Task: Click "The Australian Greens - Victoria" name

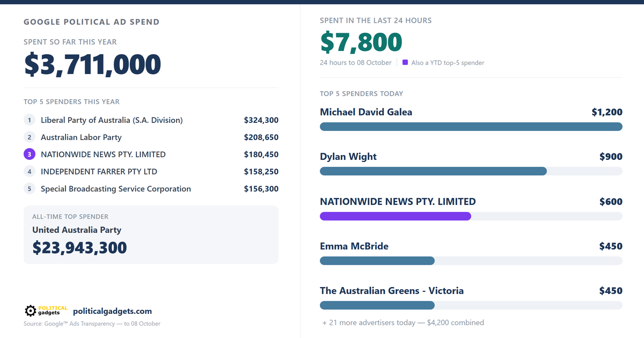Action: coord(392,291)
